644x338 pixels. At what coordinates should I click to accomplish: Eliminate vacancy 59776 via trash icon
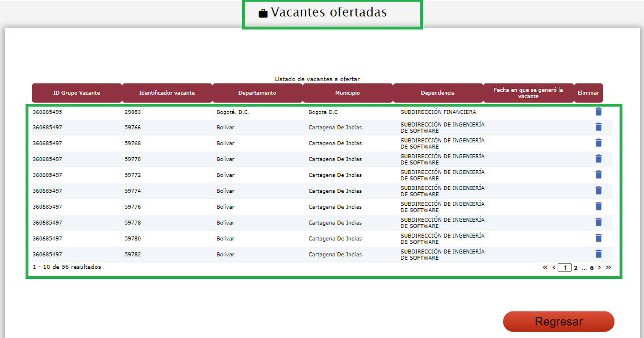598,206
